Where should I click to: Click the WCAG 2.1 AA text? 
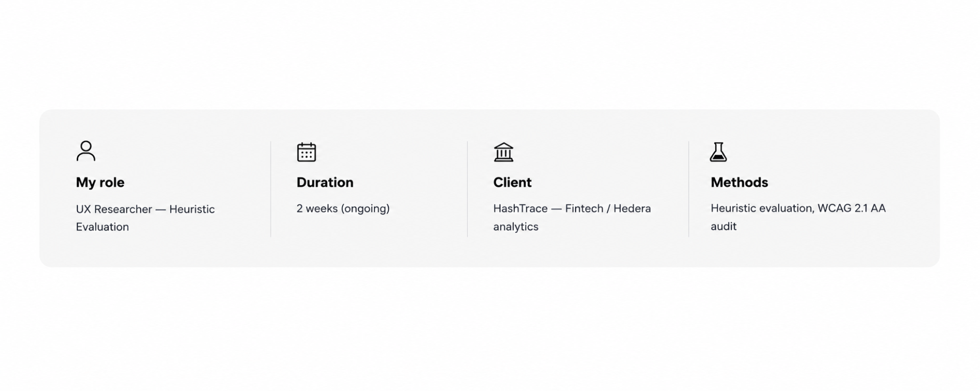pos(851,208)
